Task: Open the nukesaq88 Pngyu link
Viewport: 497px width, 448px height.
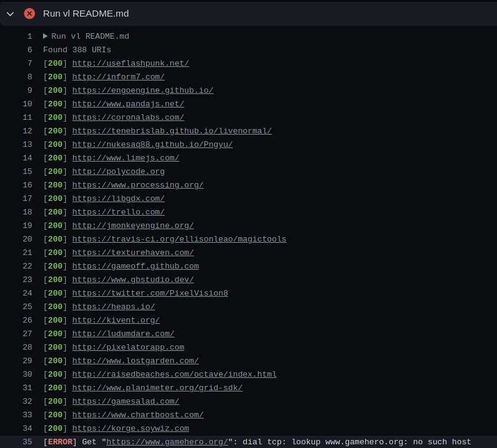Action: point(153,144)
